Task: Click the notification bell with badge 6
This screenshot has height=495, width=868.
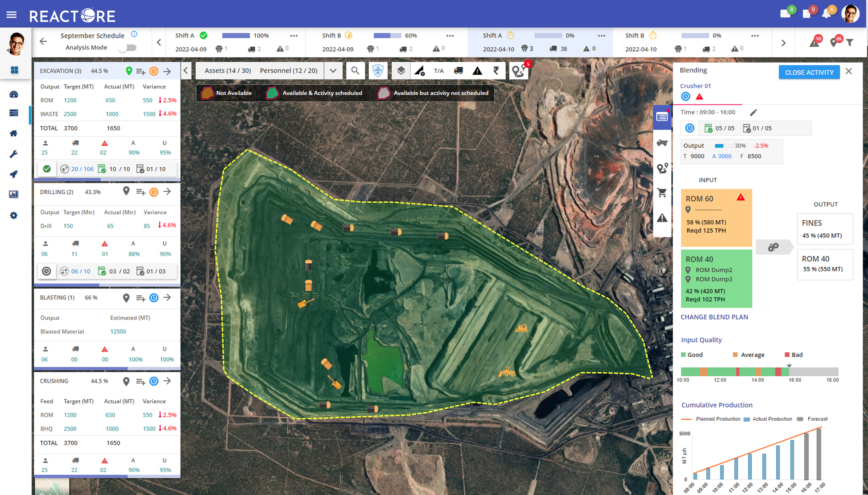Action: [827, 13]
